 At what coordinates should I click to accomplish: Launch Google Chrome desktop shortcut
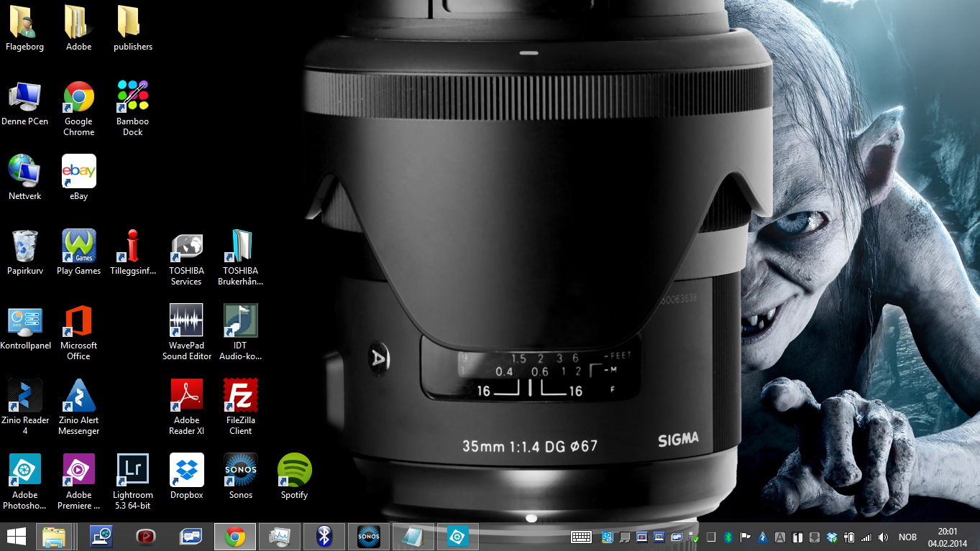pyautogui.click(x=78, y=108)
